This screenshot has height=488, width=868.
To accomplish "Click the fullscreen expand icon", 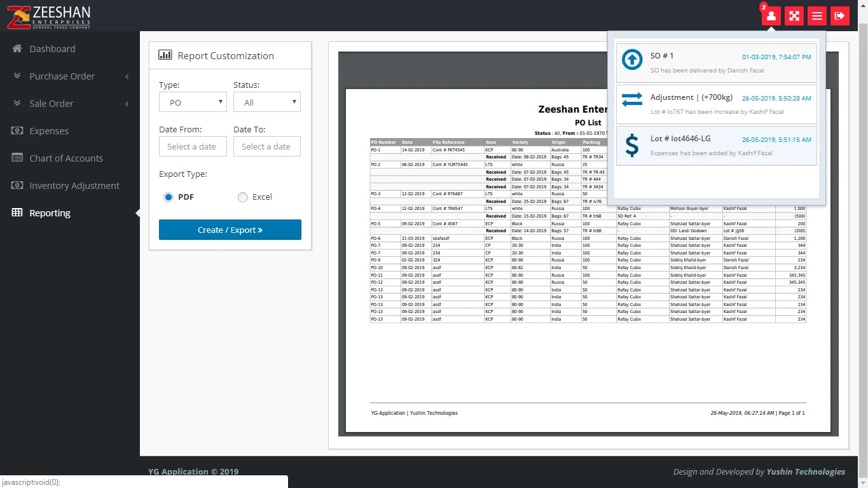I will click(794, 16).
